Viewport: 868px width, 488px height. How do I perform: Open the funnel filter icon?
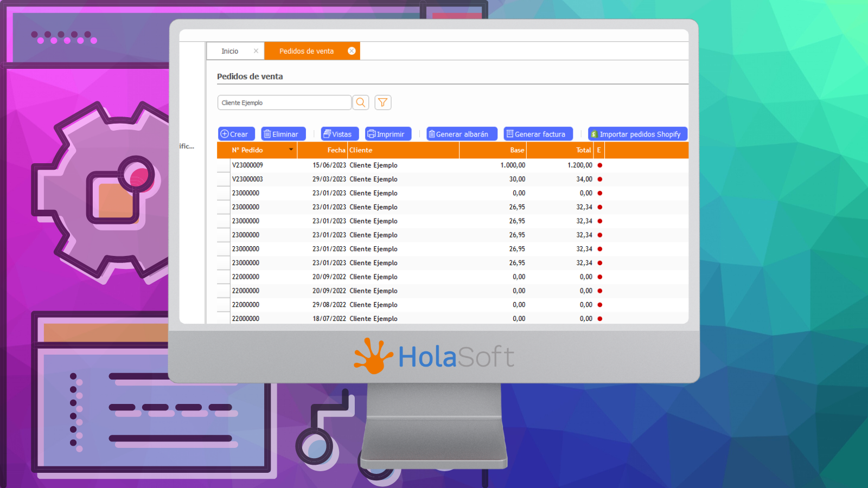point(383,102)
